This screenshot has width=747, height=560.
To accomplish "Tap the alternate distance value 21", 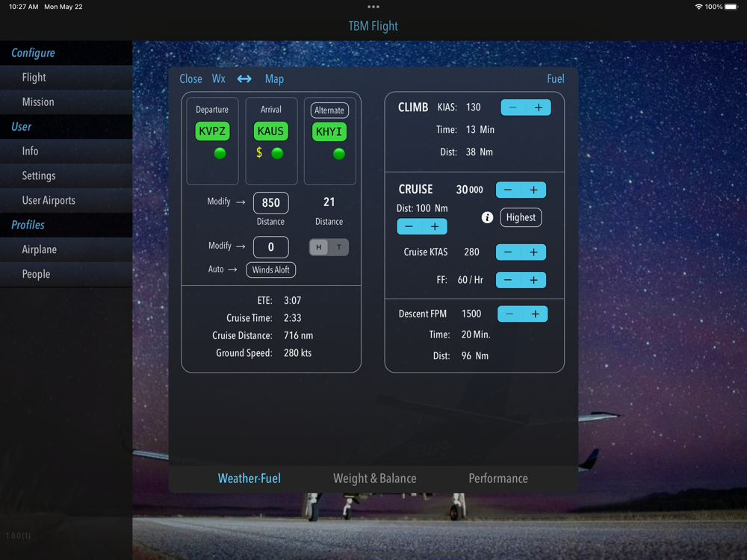I will [x=329, y=202].
